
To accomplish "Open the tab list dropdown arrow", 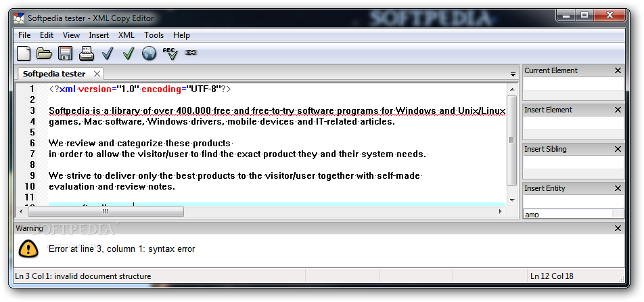I will pos(513,74).
